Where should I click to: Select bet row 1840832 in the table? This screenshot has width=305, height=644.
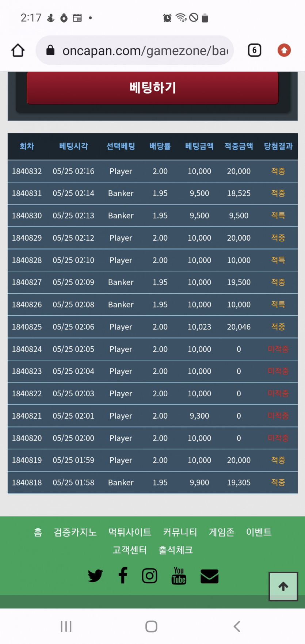pyautogui.click(x=153, y=171)
